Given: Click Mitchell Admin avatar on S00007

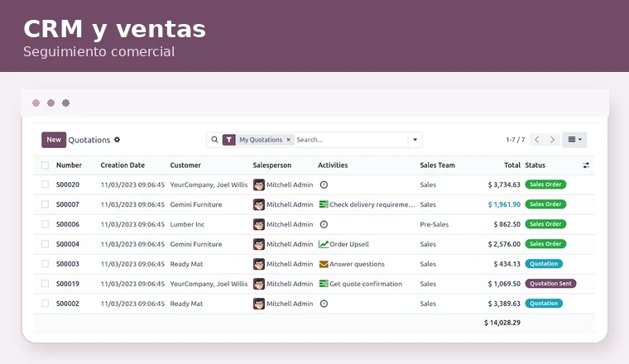Looking at the screenshot, I should point(259,204).
